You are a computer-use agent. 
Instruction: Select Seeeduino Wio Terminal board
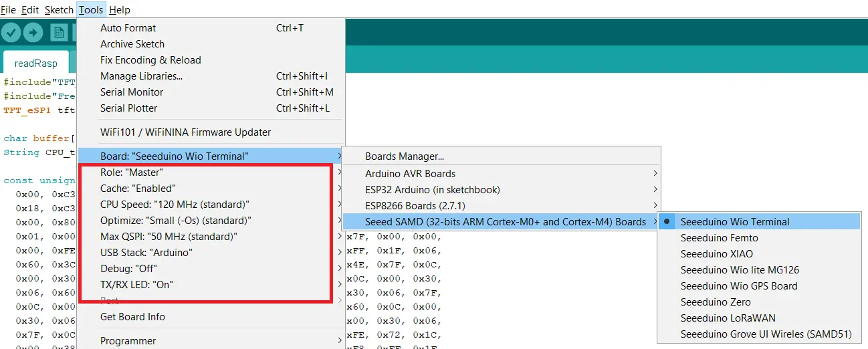coord(760,222)
